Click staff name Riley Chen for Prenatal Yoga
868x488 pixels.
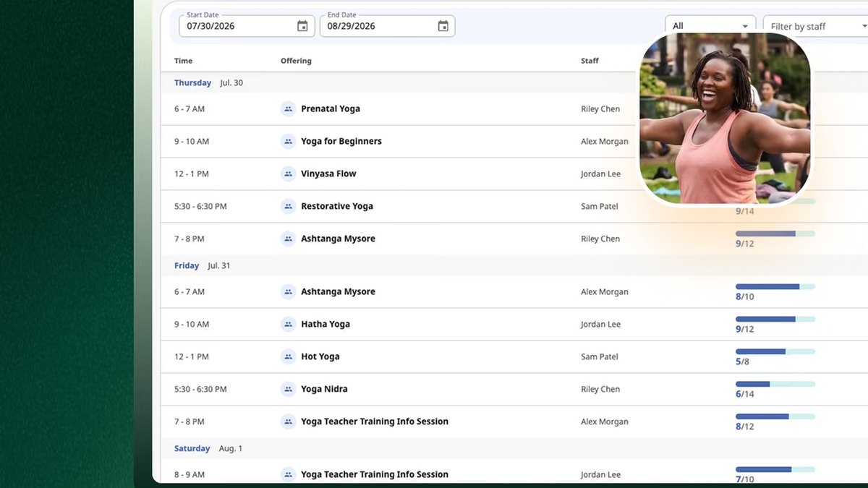[600, 109]
